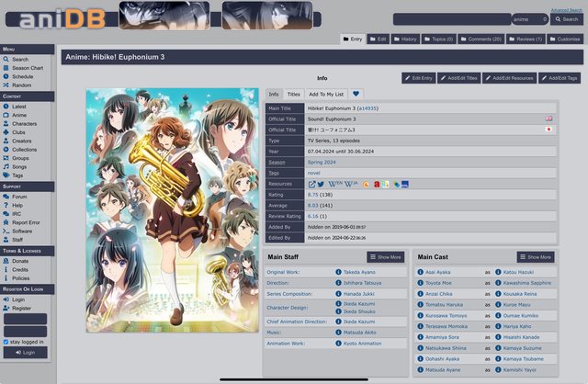Click the heart wishlist icon tab
Image resolution: width=588 pixels, height=384 pixels.
click(x=356, y=94)
